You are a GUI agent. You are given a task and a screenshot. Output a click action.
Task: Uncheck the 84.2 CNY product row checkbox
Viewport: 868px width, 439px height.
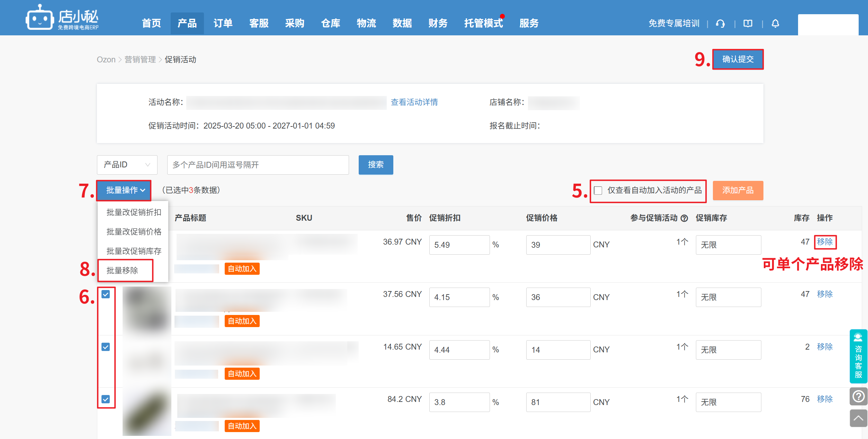[106, 399]
